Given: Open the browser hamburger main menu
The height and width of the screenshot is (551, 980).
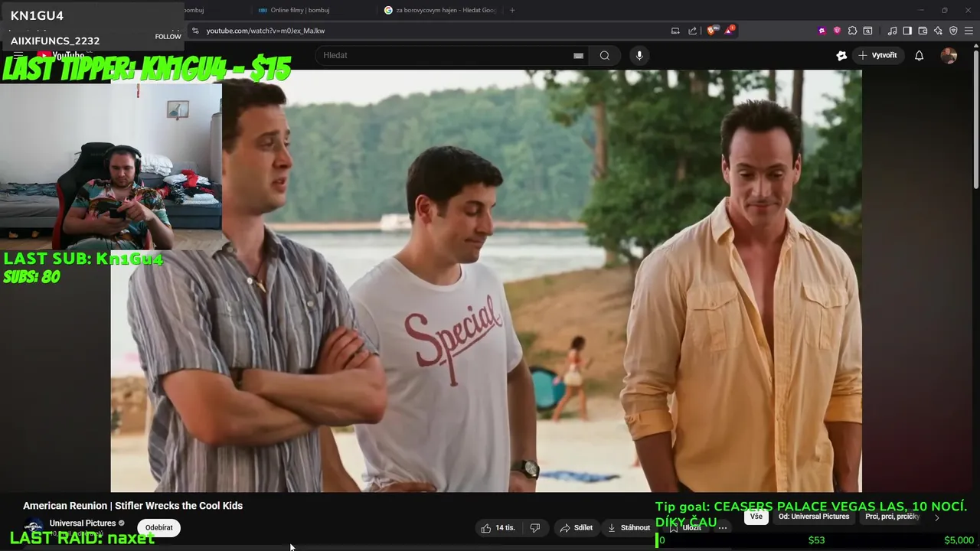Looking at the screenshot, I should point(969,31).
